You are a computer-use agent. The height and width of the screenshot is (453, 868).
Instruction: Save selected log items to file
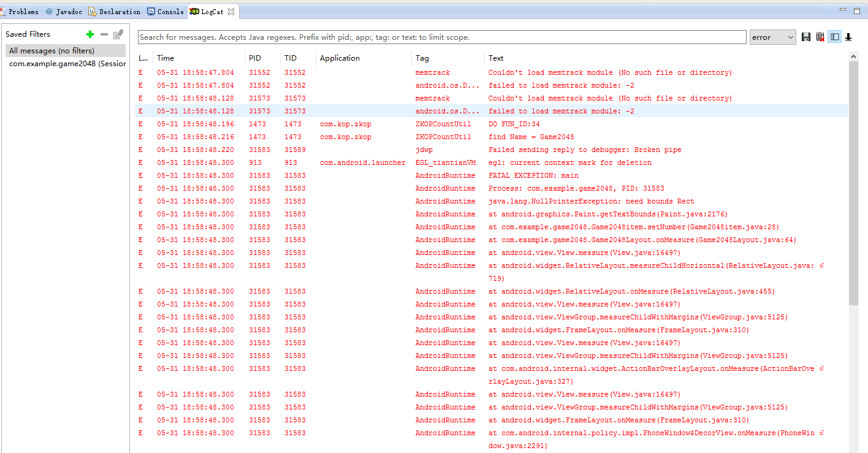(x=807, y=37)
